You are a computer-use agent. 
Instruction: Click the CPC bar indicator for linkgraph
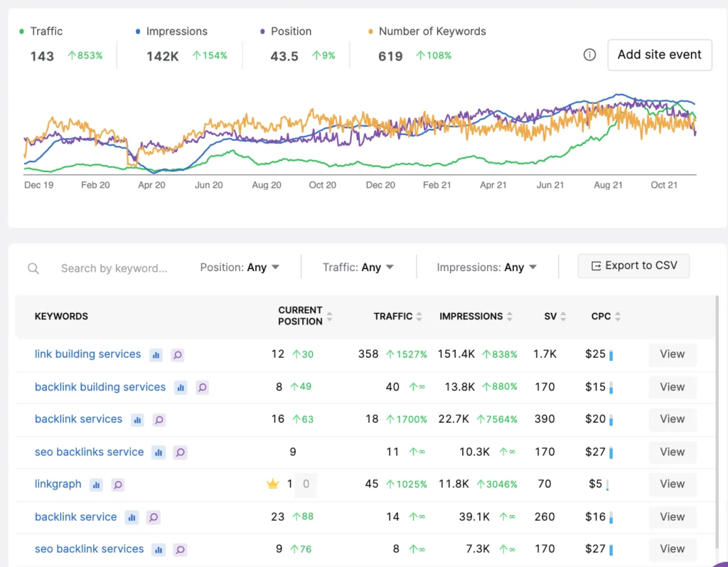coord(608,485)
